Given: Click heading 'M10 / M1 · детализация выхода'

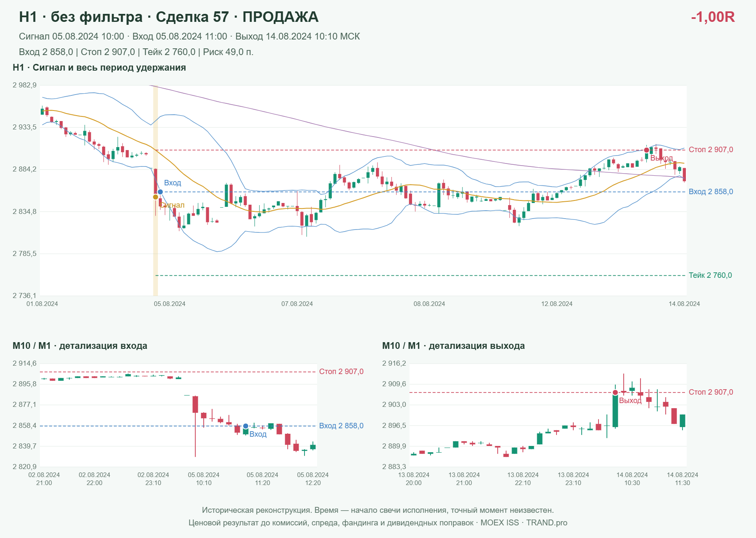Looking at the screenshot, I should tap(454, 346).
